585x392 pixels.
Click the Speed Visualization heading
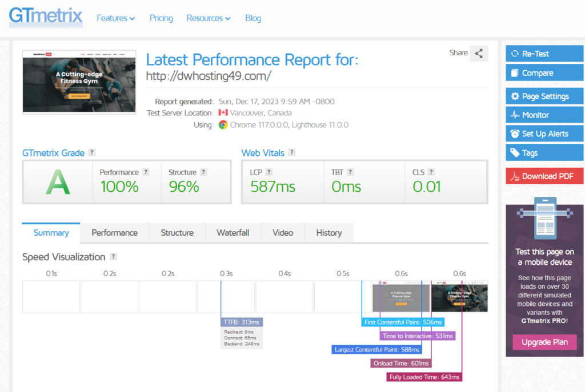64,257
